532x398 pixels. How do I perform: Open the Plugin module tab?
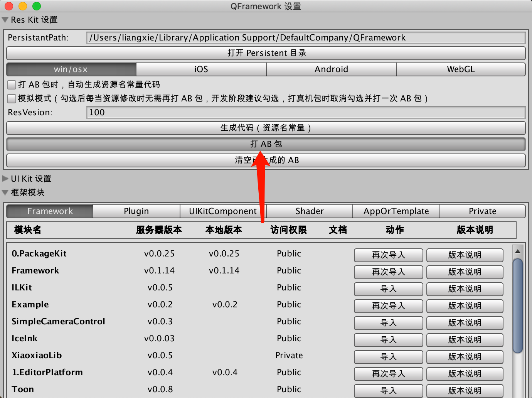(x=136, y=211)
